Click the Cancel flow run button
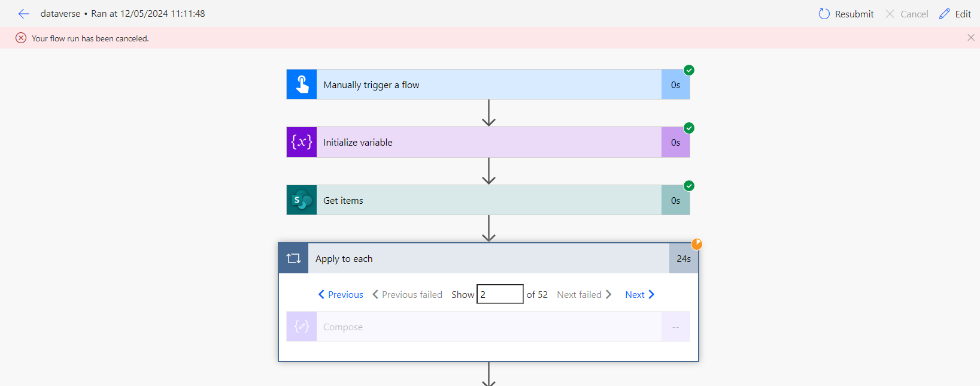This screenshot has height=386, width=980. coord(906,14)
